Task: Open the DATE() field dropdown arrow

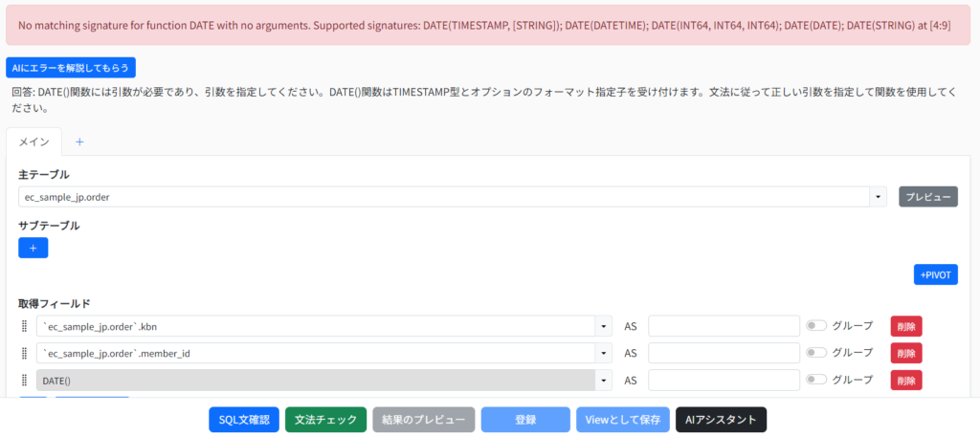Action: coord(604,381)
